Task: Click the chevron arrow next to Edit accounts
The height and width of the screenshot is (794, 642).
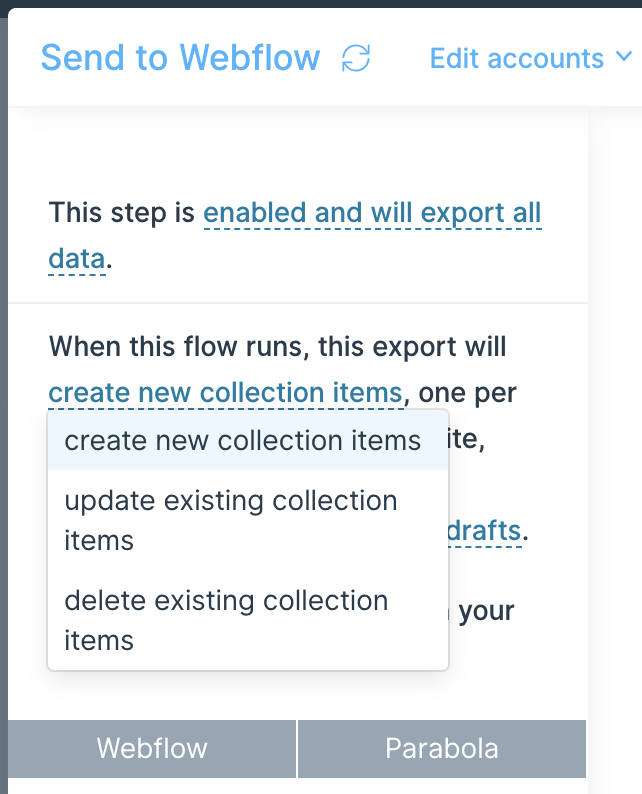Action: click(x=624, y=56)
